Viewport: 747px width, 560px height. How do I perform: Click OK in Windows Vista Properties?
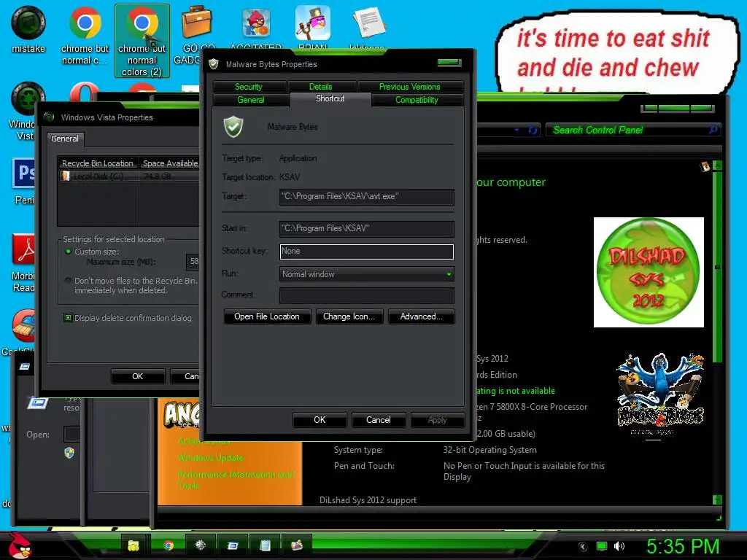[138, 376]
